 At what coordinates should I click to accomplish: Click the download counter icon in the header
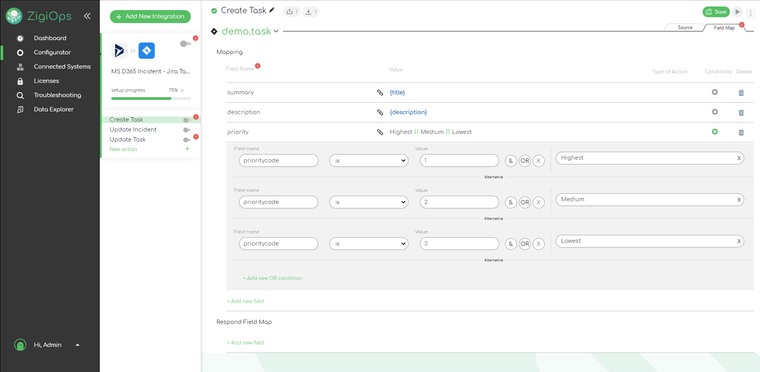311,12
